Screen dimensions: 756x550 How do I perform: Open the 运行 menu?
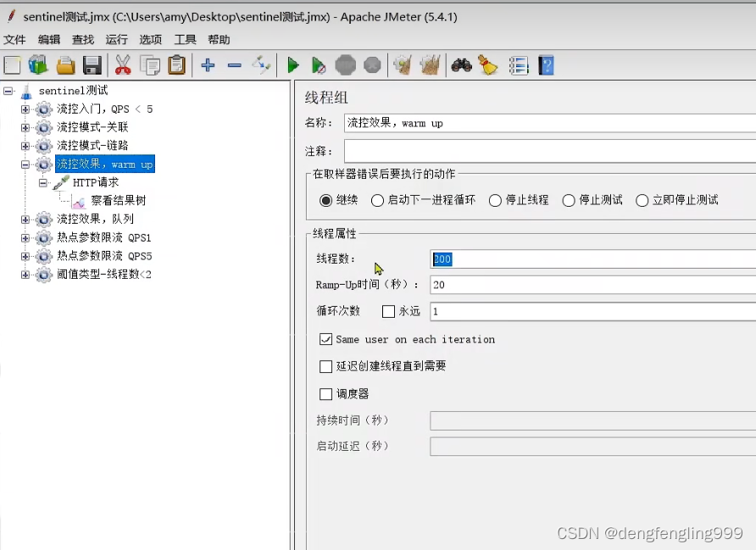pos(117,40)
